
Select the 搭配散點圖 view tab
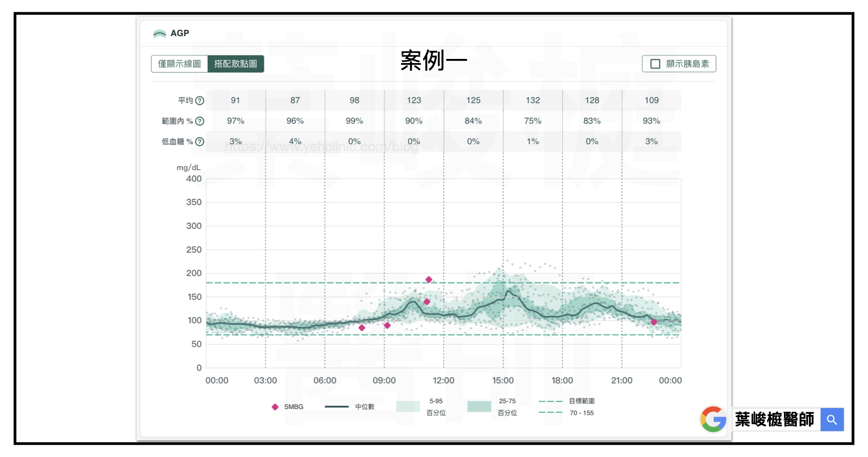tap(236, 64)
